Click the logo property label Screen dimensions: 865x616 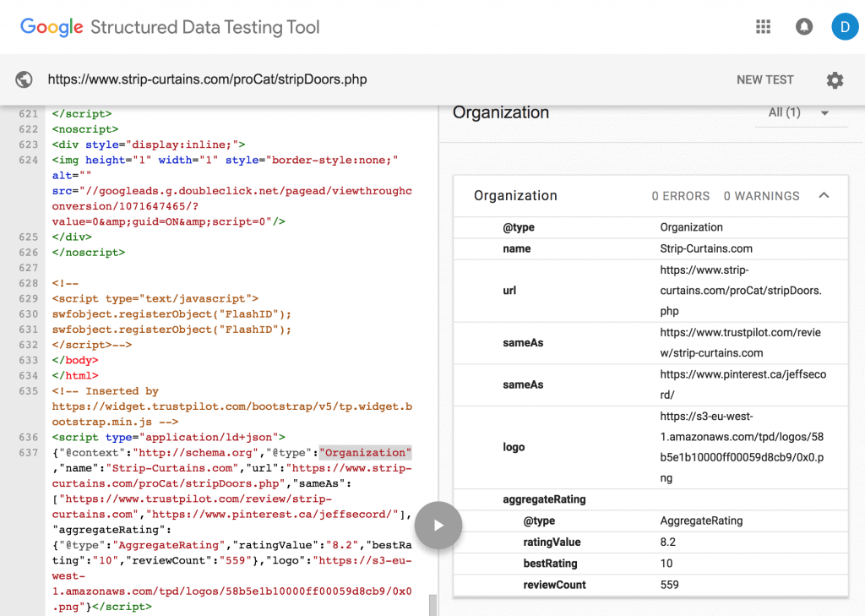tap(514, 447)
